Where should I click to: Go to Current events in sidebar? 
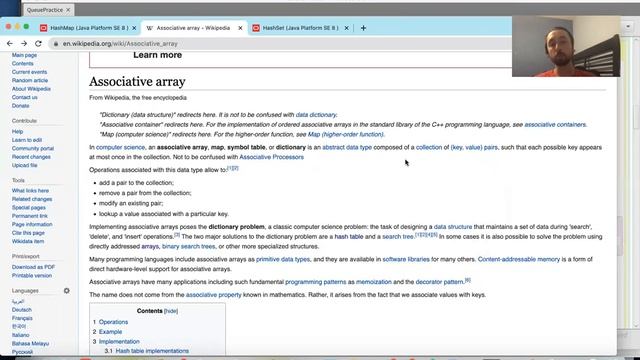click(29, 72)
